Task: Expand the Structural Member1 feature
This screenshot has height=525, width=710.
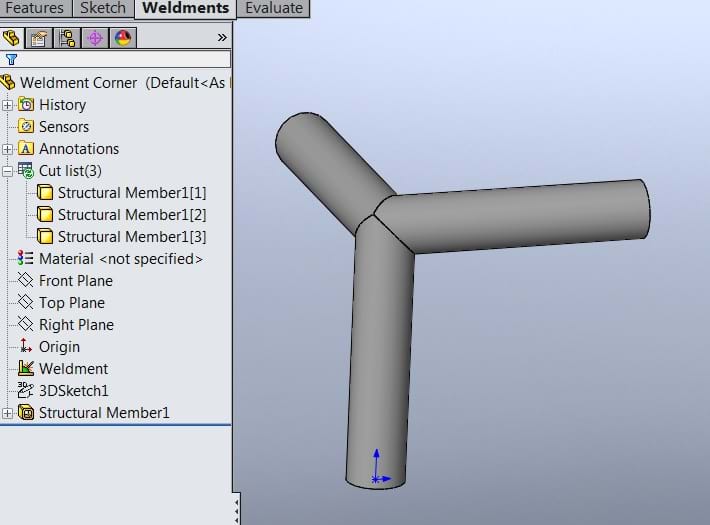Action: [x=8, y=413]
